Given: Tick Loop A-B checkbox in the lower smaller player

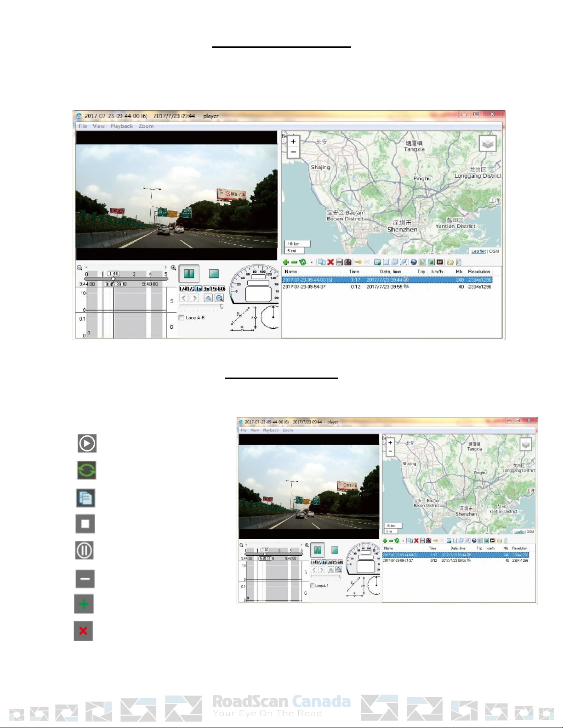Looking at the screenshot, I should (313, 586).
